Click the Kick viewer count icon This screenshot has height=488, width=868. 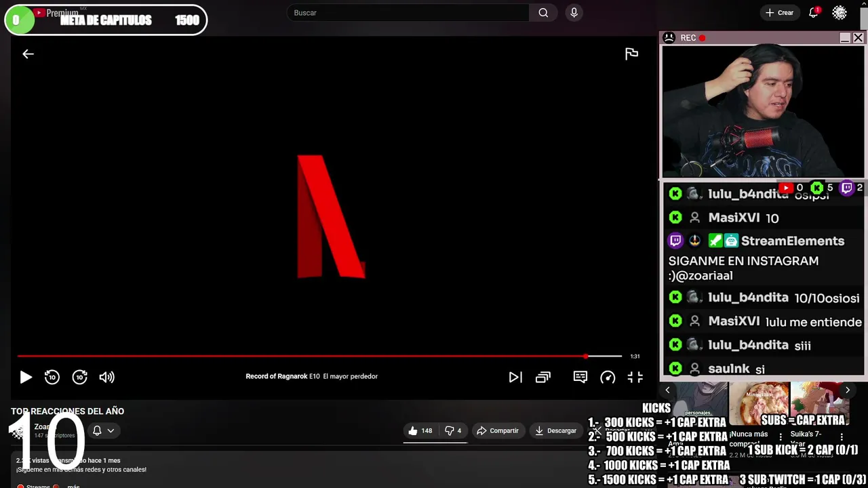817,188
